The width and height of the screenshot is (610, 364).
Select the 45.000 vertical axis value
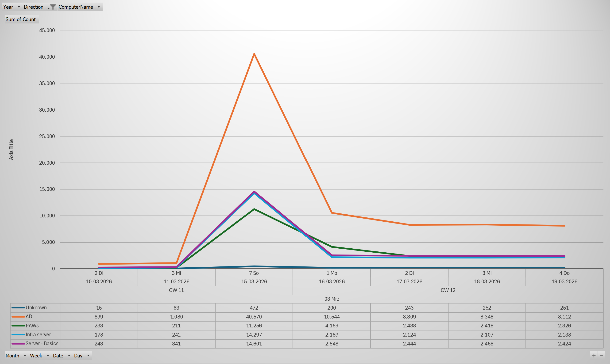pyautogui.click(x=47, y=30)
